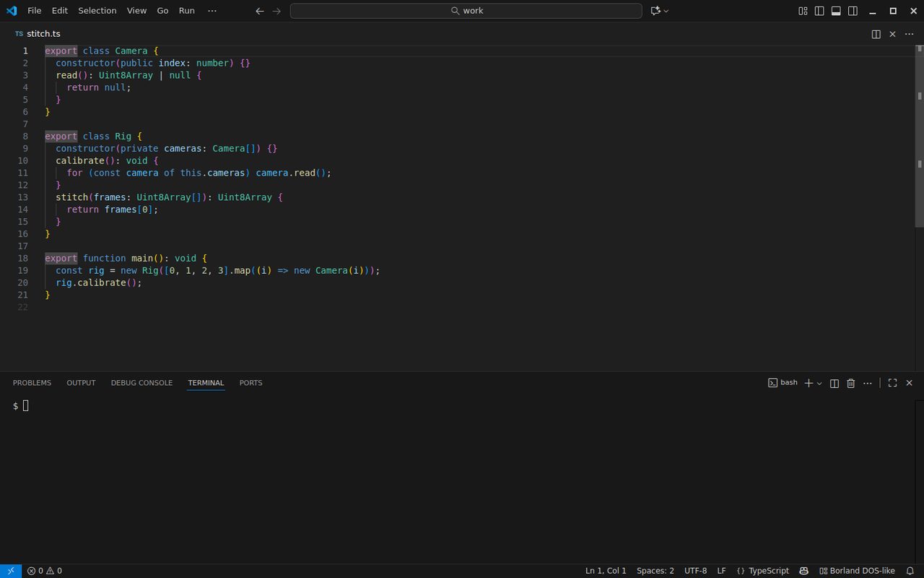This screenshot has width=924, height=578.
Task: Launch a new terminal with plus icon
Action: pyautogui.click(x=808, y=383)
